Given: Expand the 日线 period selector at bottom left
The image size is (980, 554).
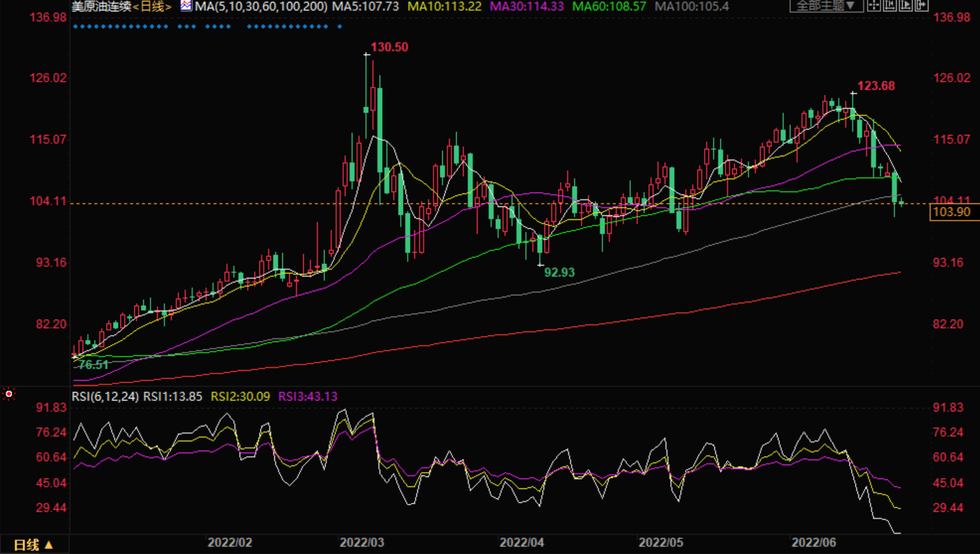Looking at the screenshot, I should pos(33,545).
